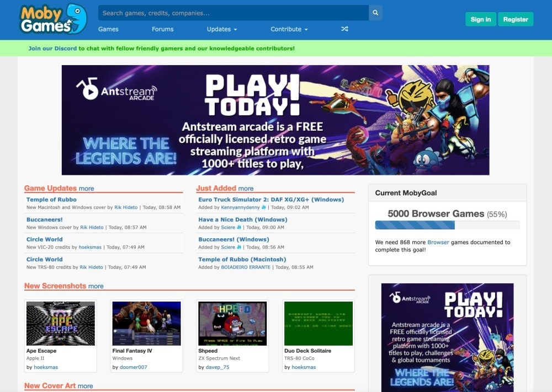Click inside the search games field
The width and height of the screenshot is (552, 392).
[233, 13]
